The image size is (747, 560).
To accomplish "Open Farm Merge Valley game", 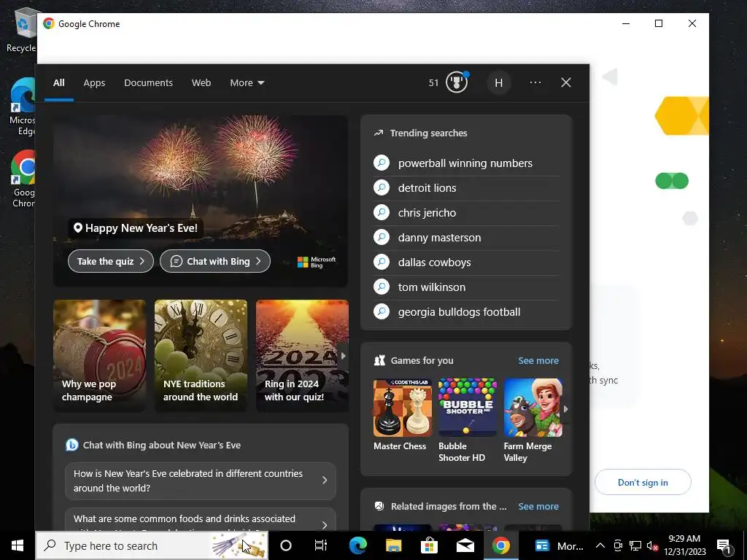I will 533,421.
